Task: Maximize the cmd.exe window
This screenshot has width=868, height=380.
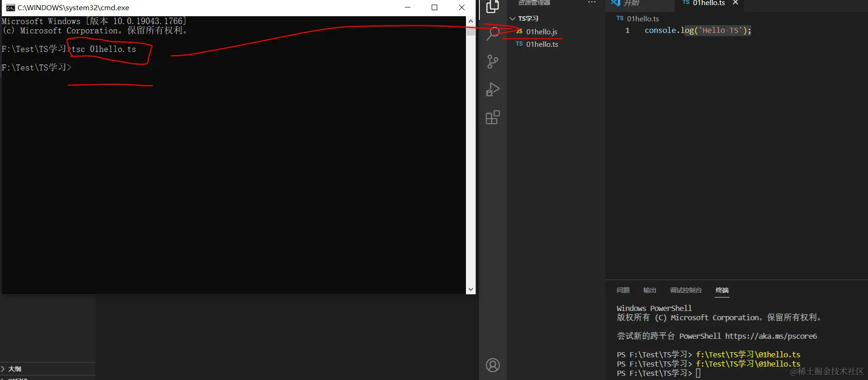Action: [434, 7]
